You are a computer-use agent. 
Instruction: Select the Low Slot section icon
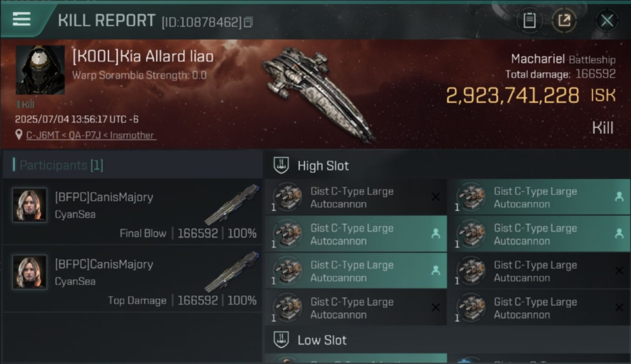point(282,340)
